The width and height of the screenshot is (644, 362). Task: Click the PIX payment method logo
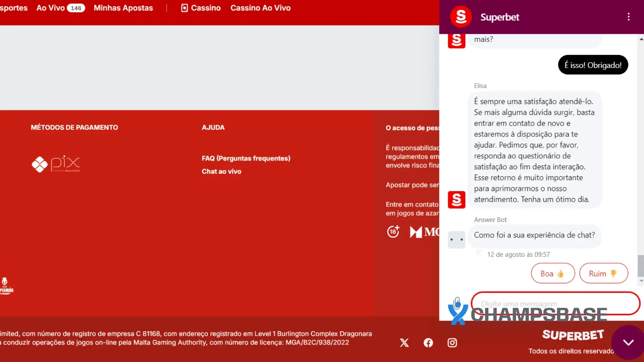[56, 164]
